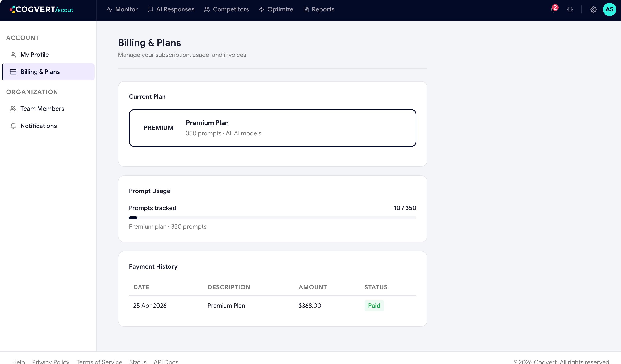
Task: Click the Current Plan heading
Action: (x=147, y=96)
